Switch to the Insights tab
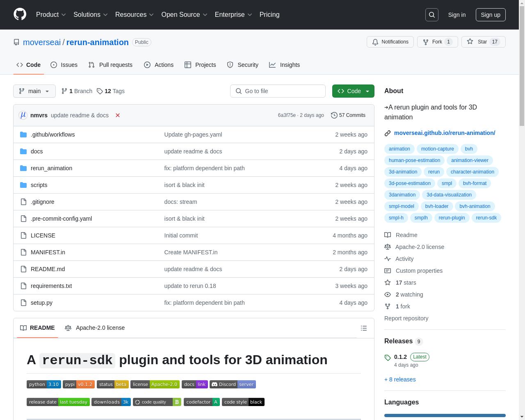The image size is (525, 420). pos(285,65)
